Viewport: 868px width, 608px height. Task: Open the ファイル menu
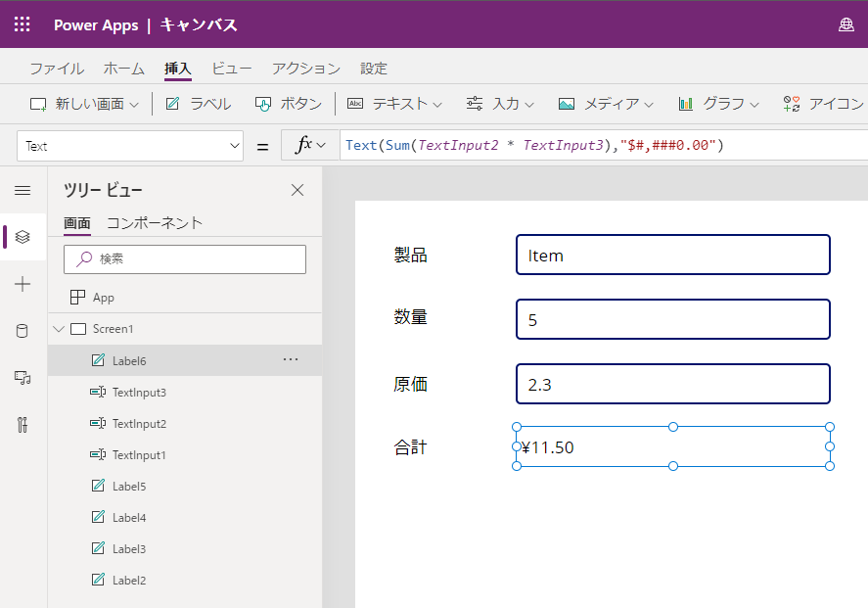pyautogui.click(x=56, y=69)
